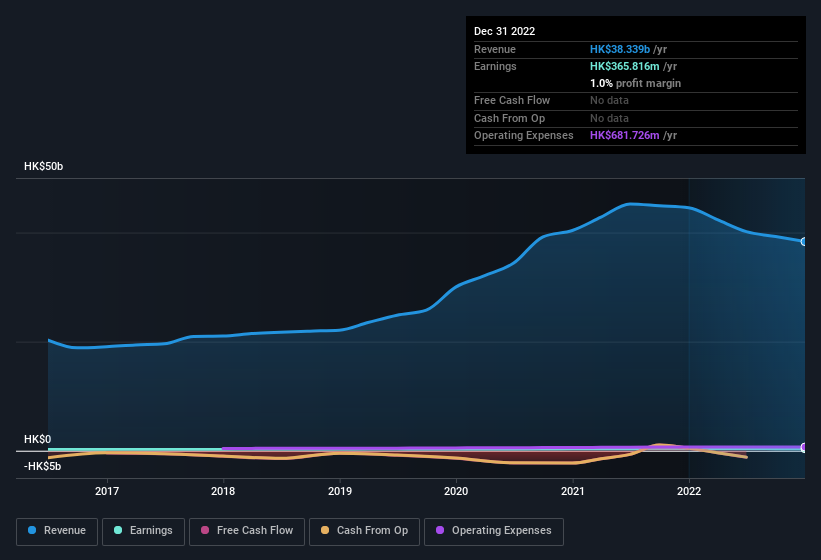Click the Free Cash Flow row label in tooltip

pyautogui.click(x=512, y=100)
